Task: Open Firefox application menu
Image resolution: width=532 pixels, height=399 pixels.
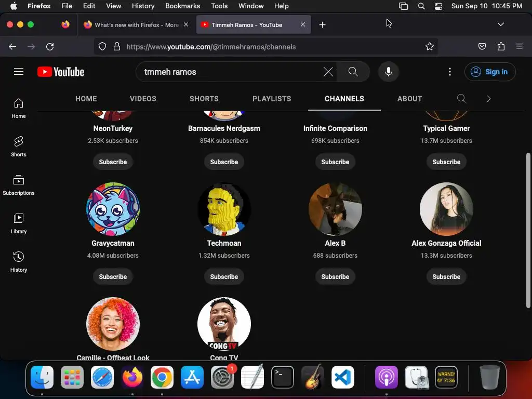Action: (x=519, y=46)
